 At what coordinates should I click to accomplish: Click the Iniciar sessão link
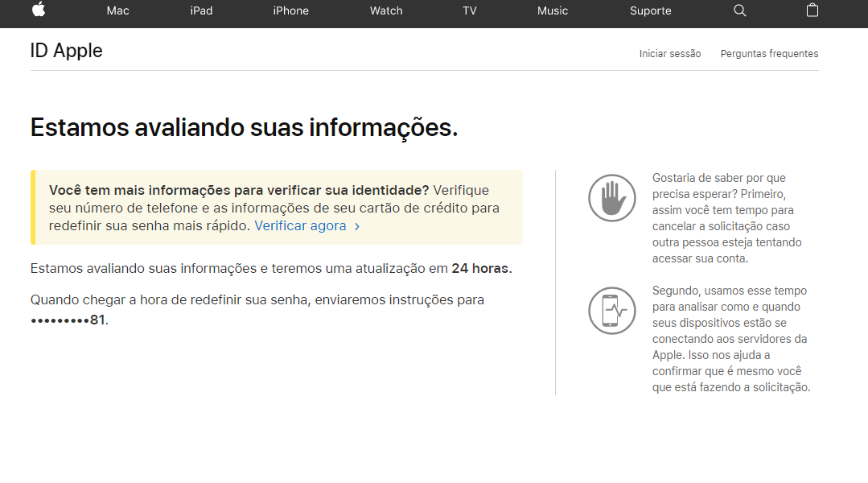[x=670, y=54]
